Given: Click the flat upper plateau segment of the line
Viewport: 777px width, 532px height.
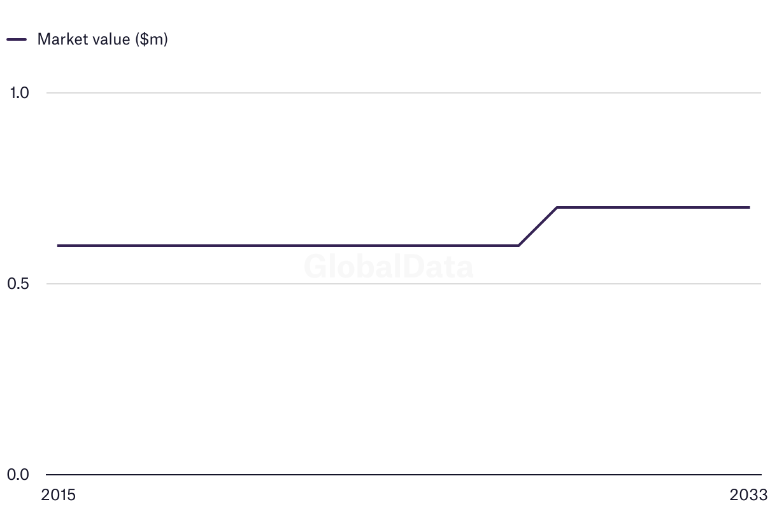Looking at the screenshot, I should [653, 207].
